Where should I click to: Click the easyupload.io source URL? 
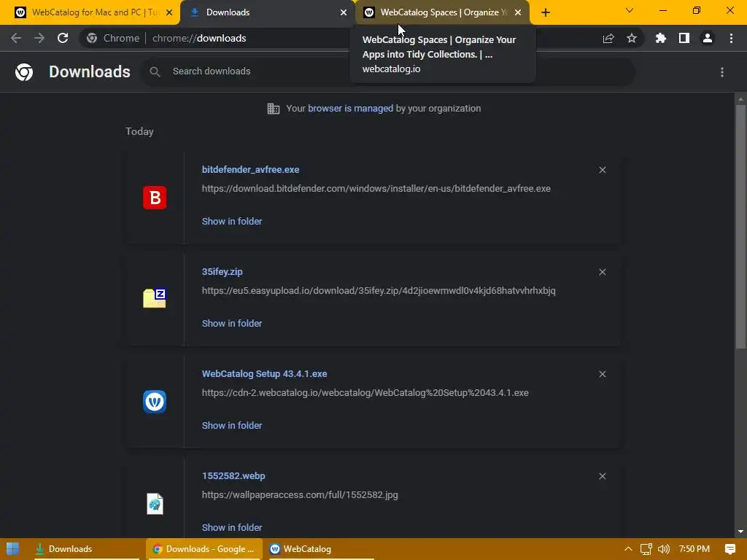point(379,290)
